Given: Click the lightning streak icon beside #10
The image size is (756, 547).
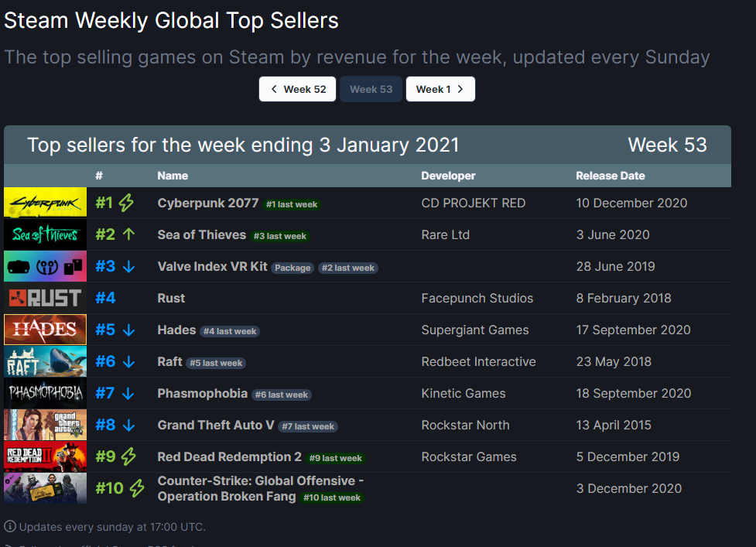Looking at the screenshot, I should tap(137, 488).
